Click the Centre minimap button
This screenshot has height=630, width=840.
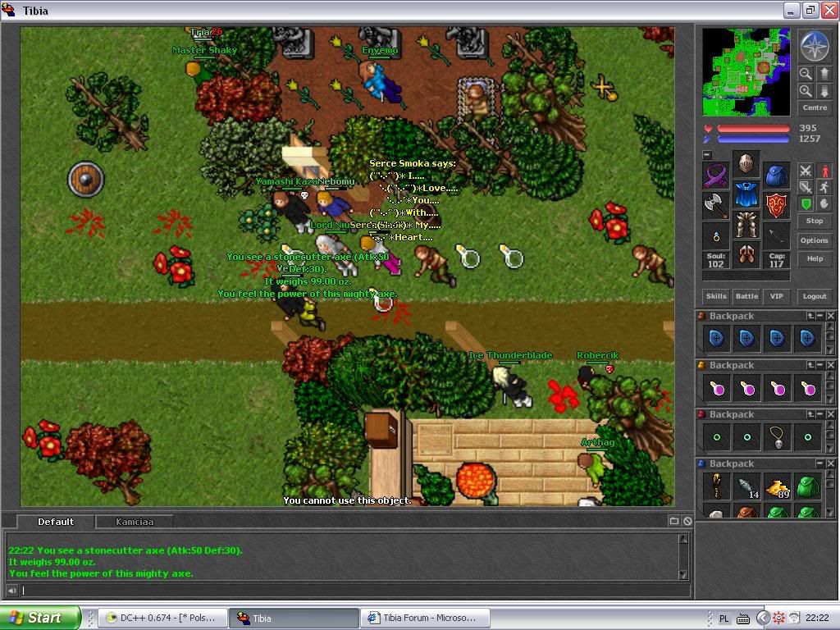[815, 107]
